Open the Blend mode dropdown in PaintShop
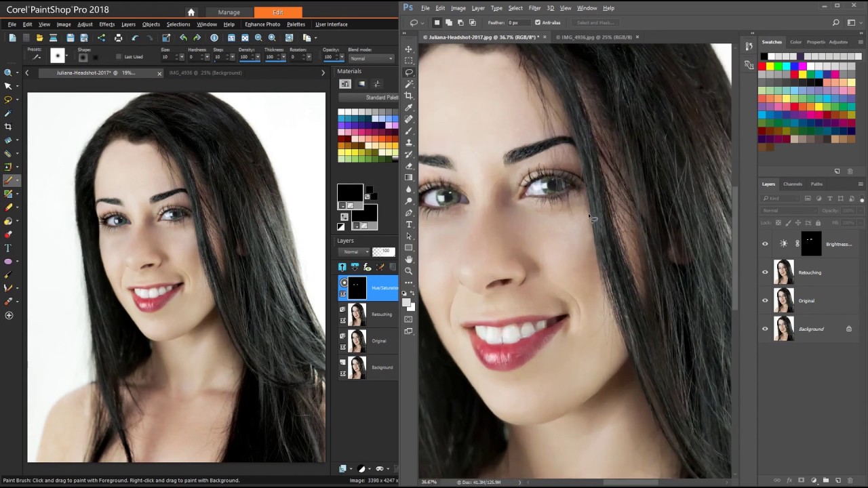 click(371, 58)
